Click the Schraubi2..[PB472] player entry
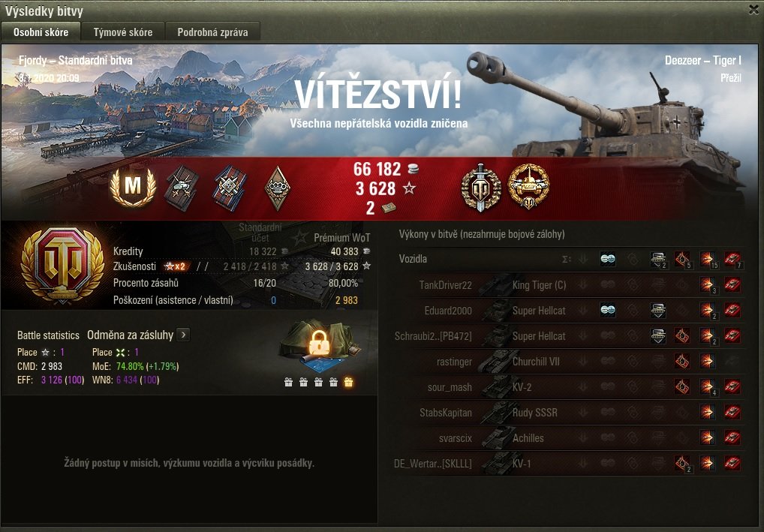The height and width of the screenshot is (532, 764). coord(433,336)
